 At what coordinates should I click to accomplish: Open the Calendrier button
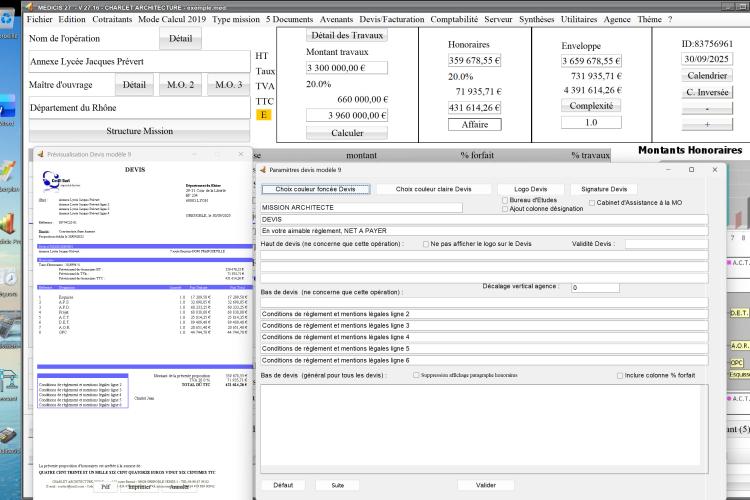pos(707,76)
